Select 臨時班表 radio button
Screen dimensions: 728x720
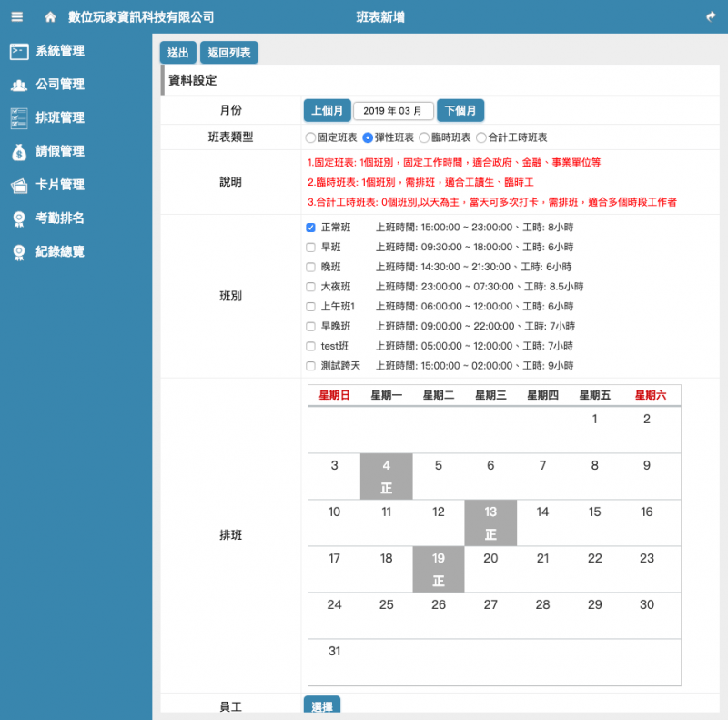pos(424,138)
